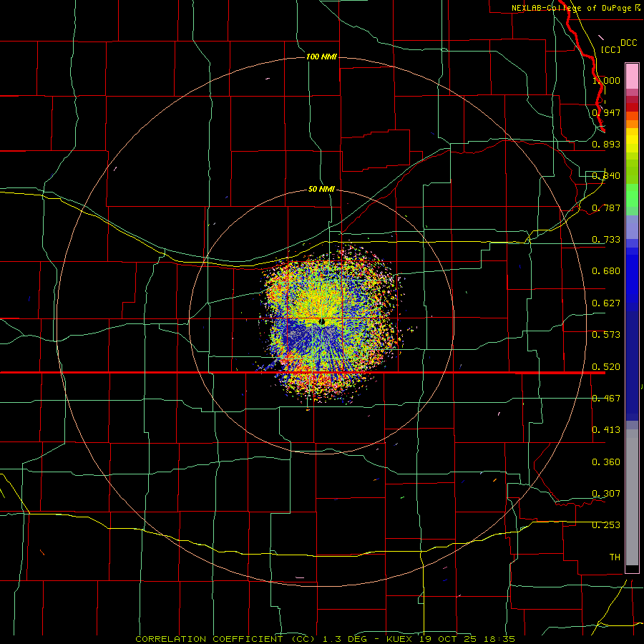Click the 0.680 legend value

606,271
